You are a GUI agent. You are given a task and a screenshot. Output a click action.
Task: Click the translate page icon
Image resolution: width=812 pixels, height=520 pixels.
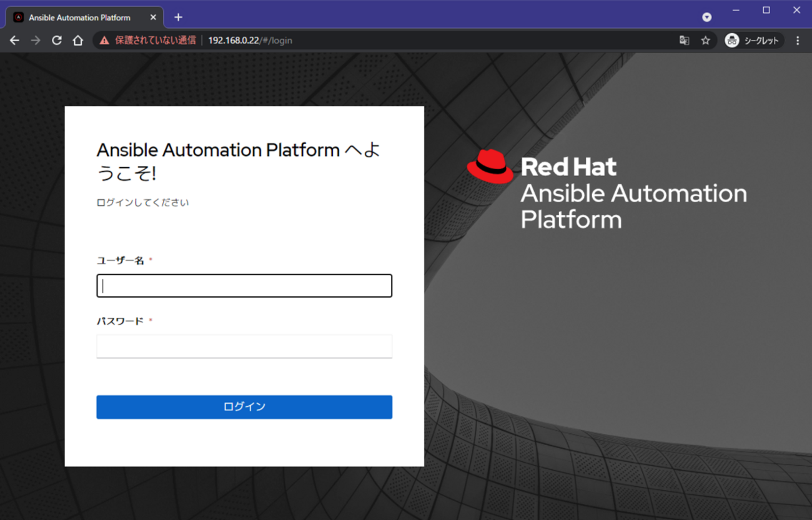[x=684, y=41]
